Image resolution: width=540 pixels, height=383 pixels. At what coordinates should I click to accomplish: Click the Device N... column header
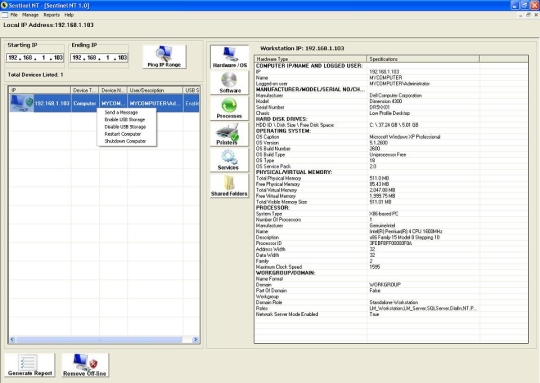[113, 90]
